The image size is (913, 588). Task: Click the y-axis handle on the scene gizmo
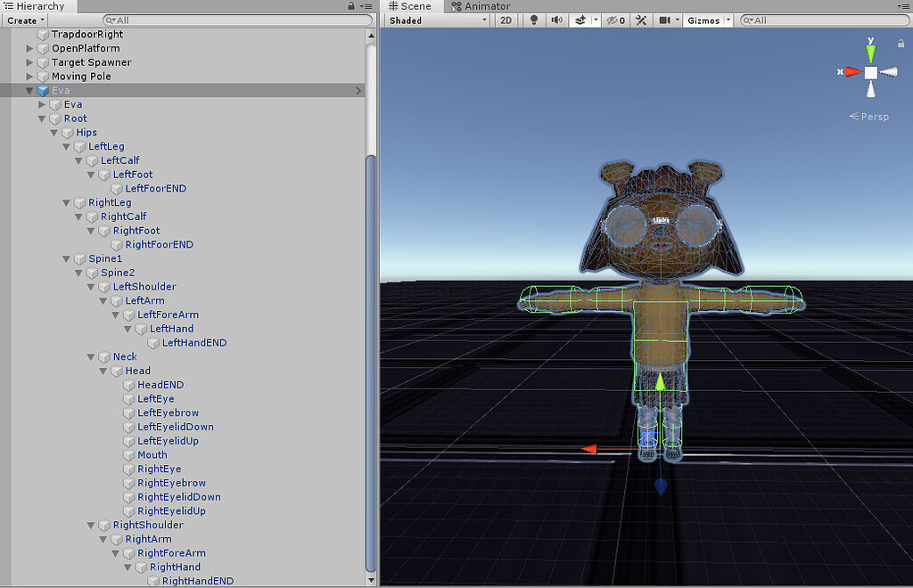870,52
